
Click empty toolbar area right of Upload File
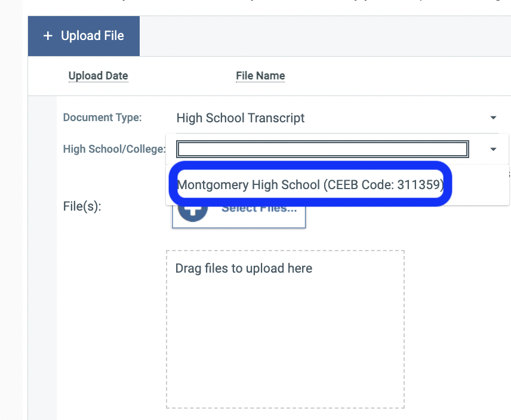[322, 36]
